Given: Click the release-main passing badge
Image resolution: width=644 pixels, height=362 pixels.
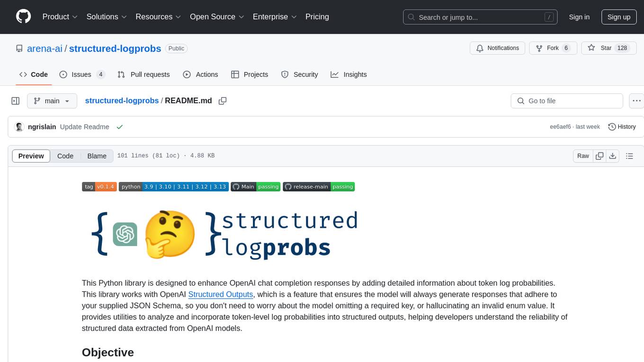Looking at the screenshot, I should pyautogui.click(x=319, y=187).
